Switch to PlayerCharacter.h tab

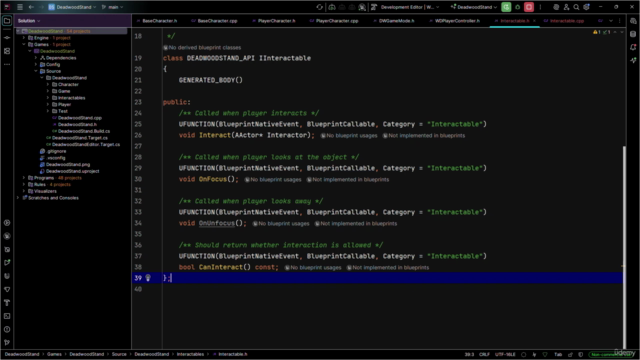click(274, 21)
